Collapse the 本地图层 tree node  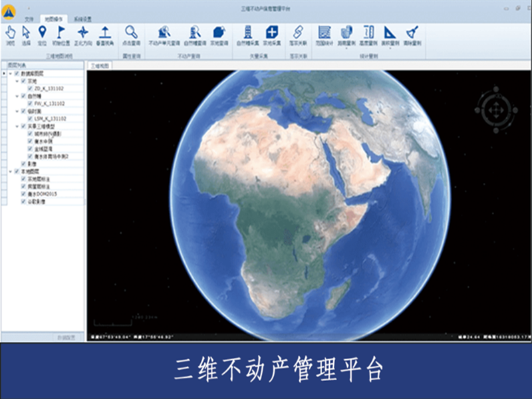(x=11, y=171)
